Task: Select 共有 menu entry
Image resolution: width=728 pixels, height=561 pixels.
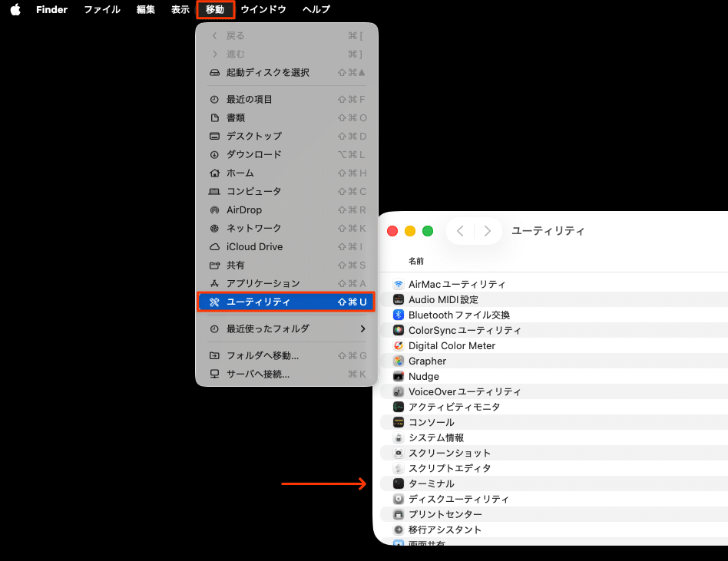Action: click(x=287, y=265)
